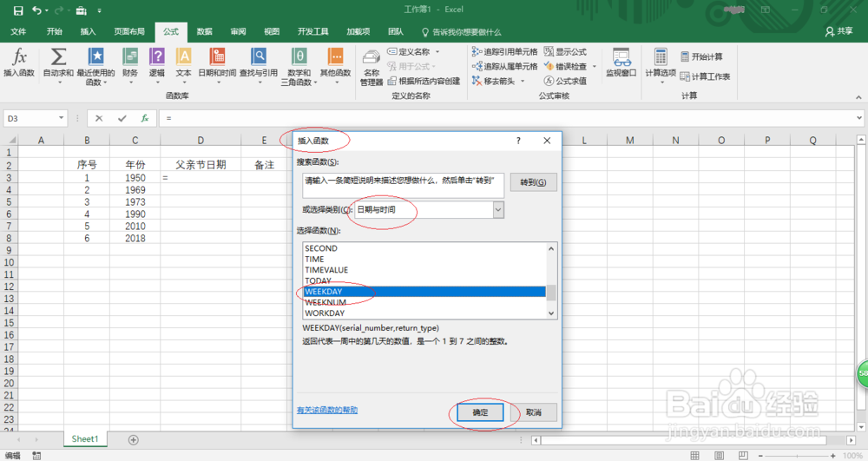
Task: Click the dialog Help question mark
Action: pyautogui.click(x=518, y=141)
